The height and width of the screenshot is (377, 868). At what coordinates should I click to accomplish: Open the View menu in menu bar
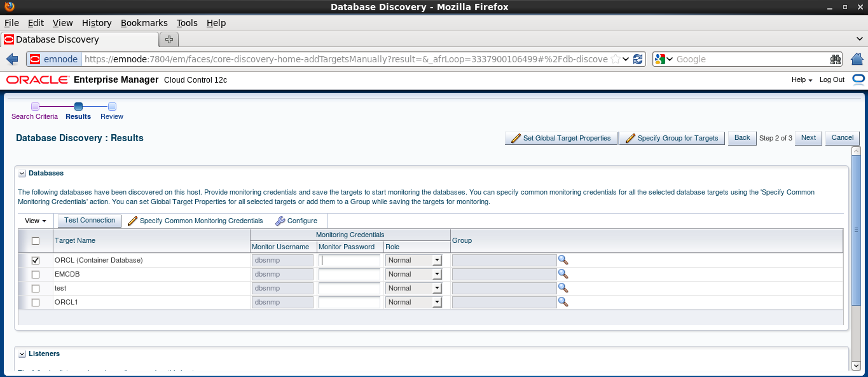(63, 23)
